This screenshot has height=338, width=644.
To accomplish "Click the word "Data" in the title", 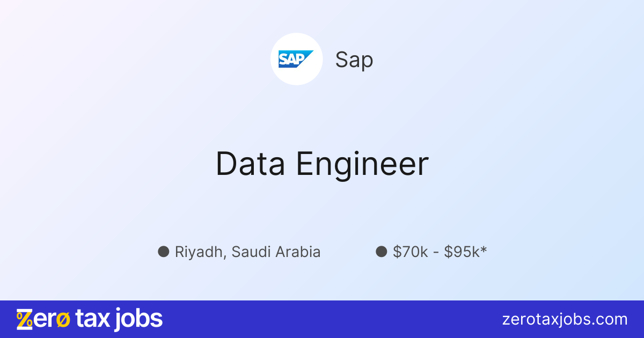I will click(x=250, y=164).
